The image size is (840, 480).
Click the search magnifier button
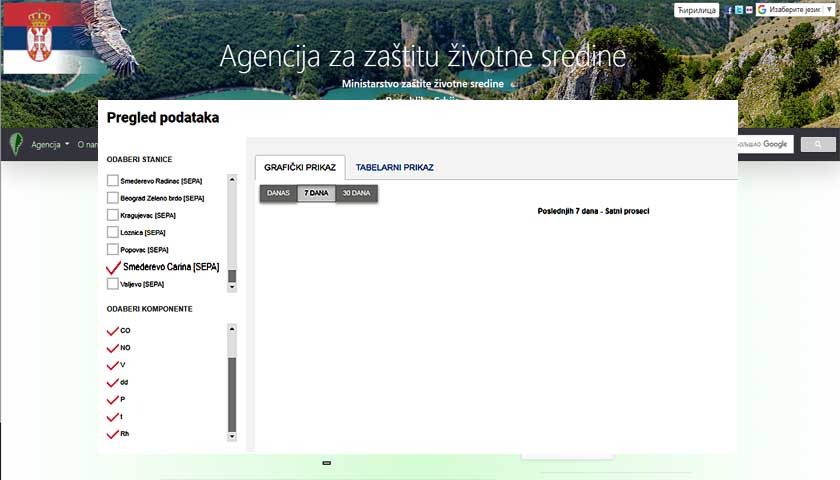818,144
